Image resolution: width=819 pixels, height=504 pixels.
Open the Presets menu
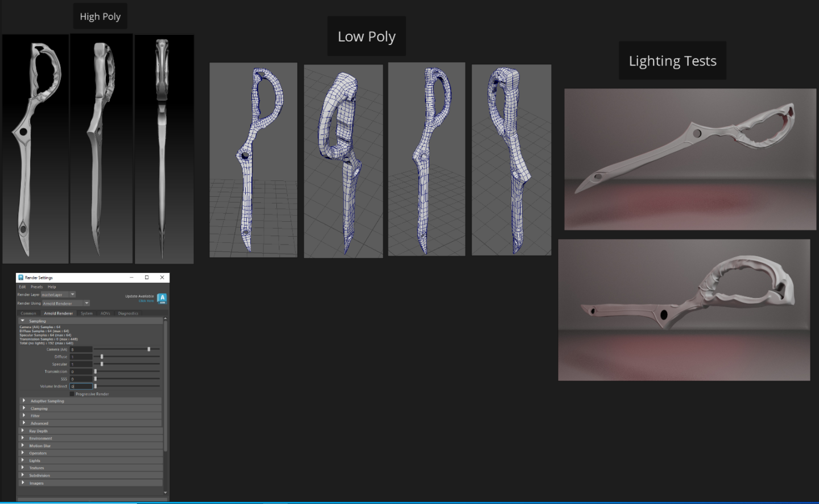point(37,287)
